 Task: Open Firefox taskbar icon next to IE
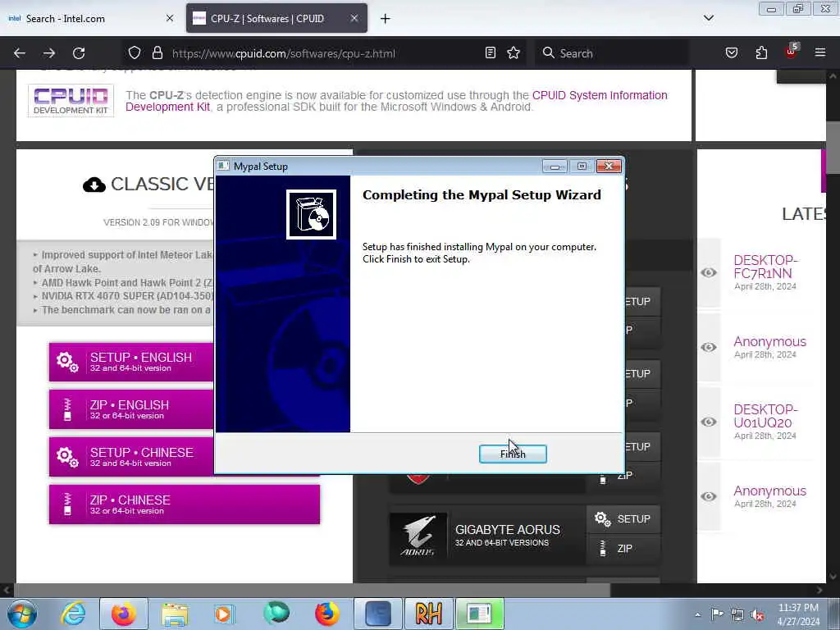tap(124, 614)
